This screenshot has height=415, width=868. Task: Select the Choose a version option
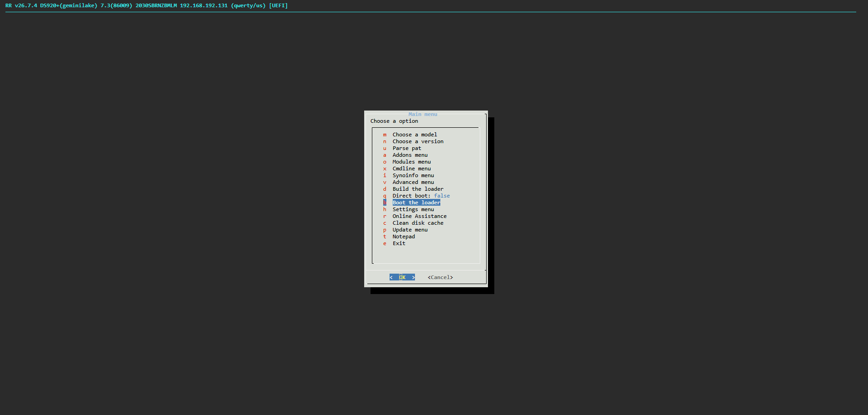pos(418,141)
